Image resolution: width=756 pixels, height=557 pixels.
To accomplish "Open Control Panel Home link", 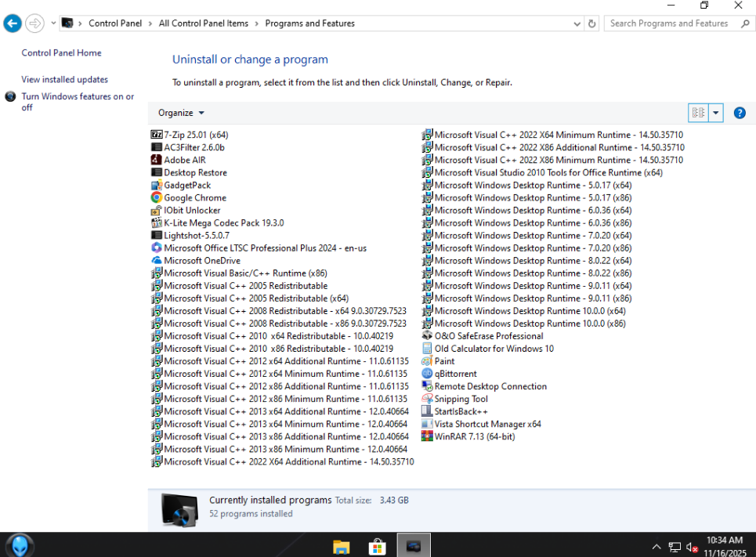I will [x=61, y=52].
